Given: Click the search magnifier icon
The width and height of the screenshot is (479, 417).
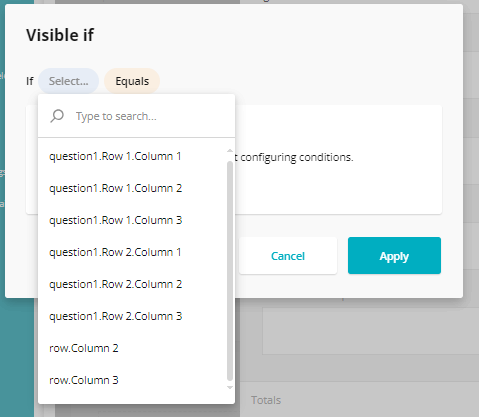Looking at the screenshot, I should coord(57,116).
